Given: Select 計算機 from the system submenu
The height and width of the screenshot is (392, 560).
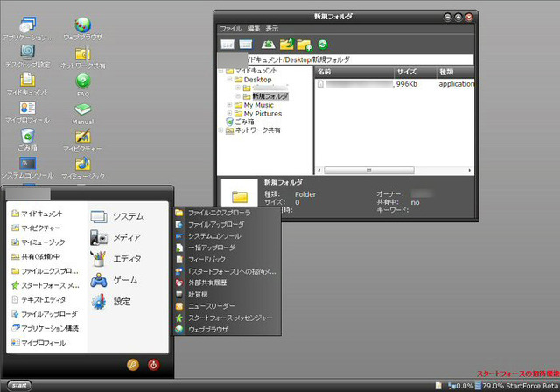Looking at the screenshot, I should tap(199, 295).
